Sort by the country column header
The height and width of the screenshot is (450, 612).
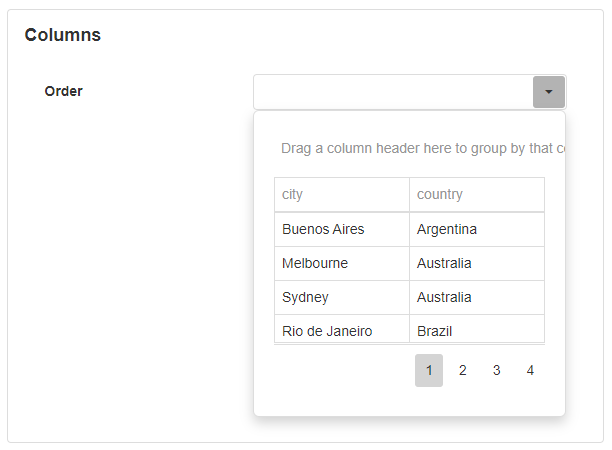tap(476, 195)
